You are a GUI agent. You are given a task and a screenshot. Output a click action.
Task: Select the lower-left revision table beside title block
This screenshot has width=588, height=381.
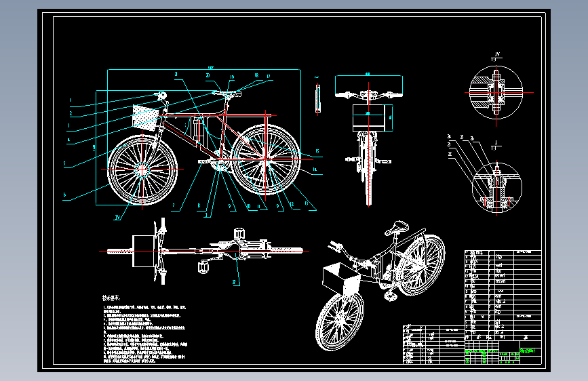(x=434, y=344)
